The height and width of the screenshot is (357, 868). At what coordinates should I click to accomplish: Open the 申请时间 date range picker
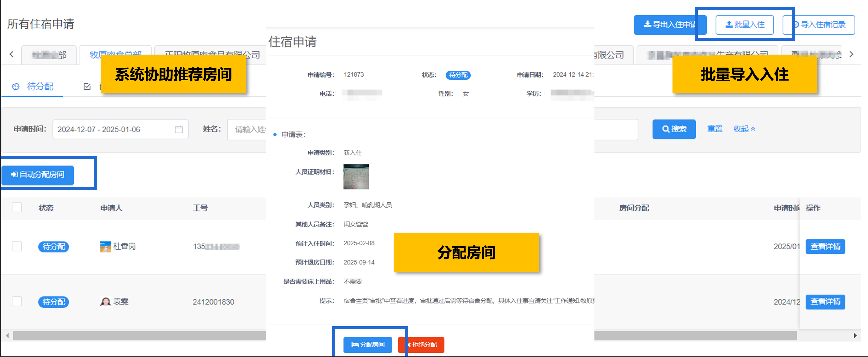[x=120, y=129]
